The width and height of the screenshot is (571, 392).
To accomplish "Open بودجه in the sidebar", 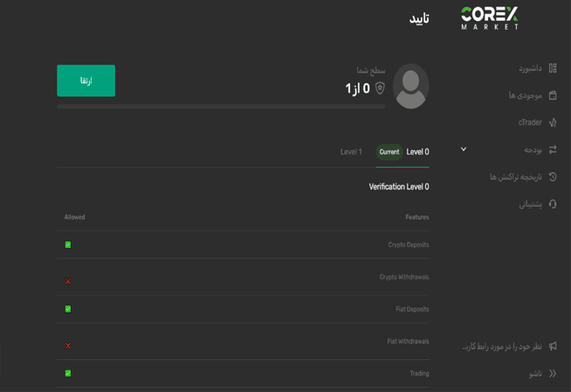I will [x=533, y=149].
